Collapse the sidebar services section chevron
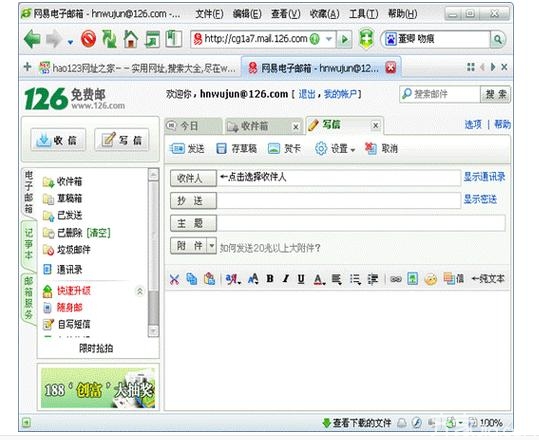 (140, 292)
